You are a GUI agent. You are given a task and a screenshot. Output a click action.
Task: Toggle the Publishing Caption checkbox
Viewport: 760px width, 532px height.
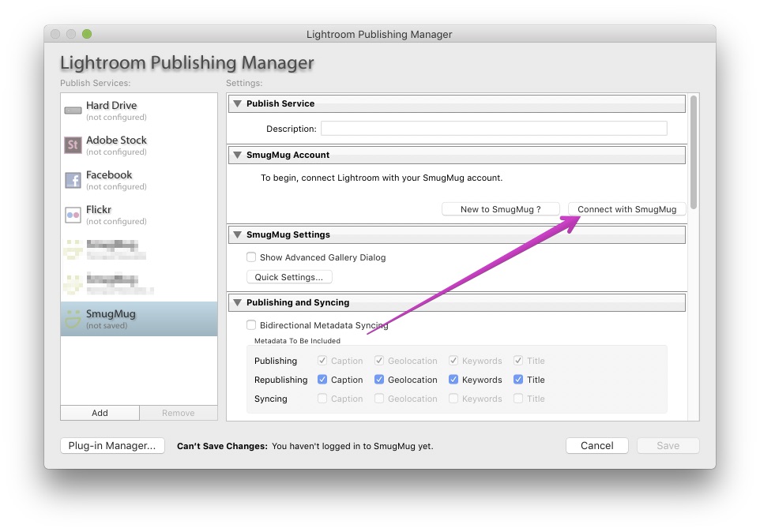tap(322, 361)
